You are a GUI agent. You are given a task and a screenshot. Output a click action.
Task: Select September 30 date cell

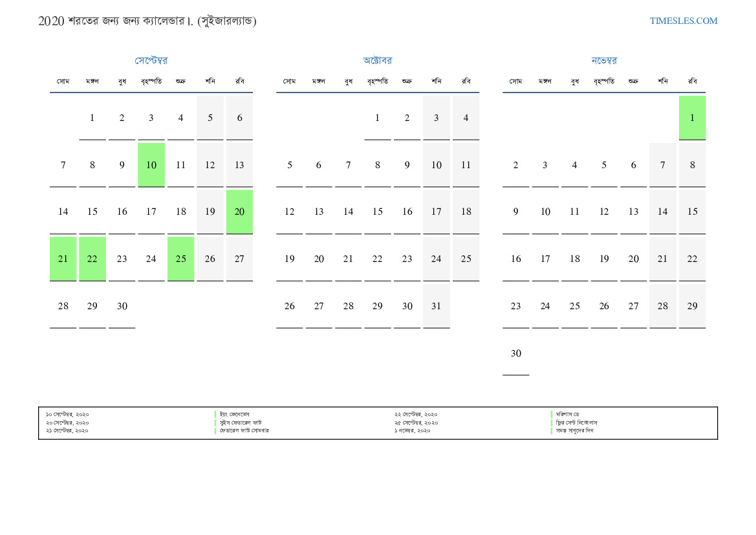click(x=122, y=306)
